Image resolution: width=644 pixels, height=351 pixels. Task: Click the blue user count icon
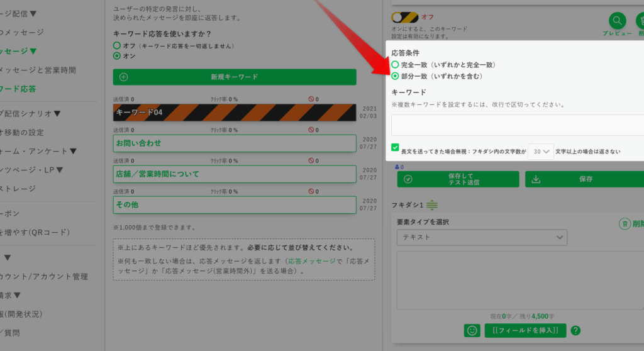pos(397,167)
